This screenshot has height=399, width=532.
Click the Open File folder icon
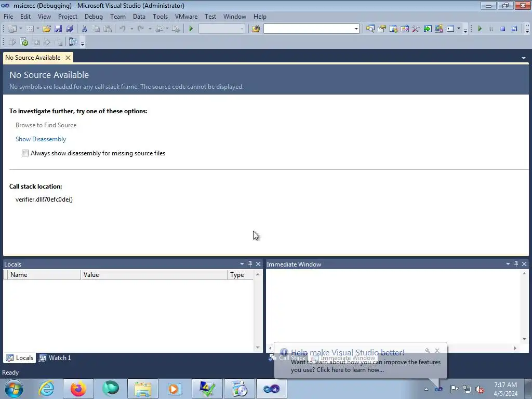click(46, 29)
